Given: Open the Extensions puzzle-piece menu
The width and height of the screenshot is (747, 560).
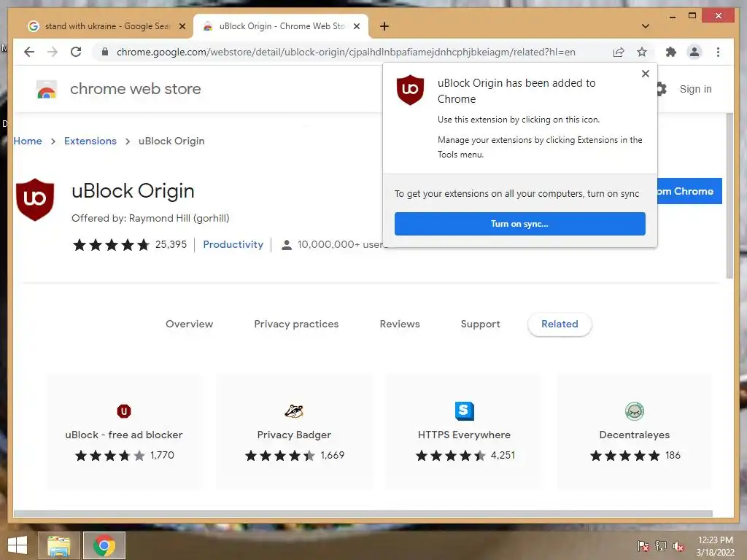Looking at the screenshot, I should [671, 52].
